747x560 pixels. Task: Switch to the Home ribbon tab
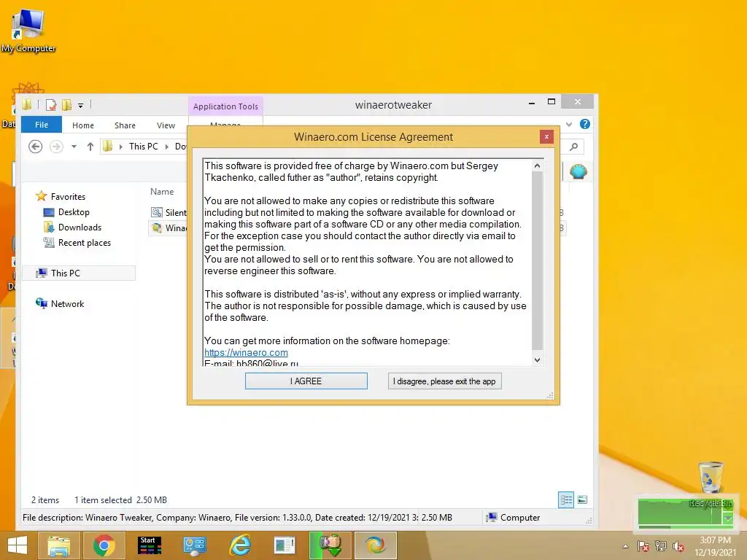pos(83,125)
